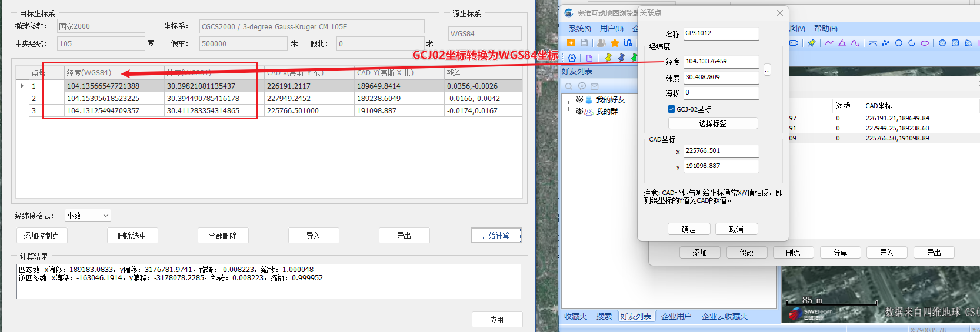Image resolution: width=980 pixels, height=332 pixels.
Task: Click the 开始计算 button
Action: (495, 236)
